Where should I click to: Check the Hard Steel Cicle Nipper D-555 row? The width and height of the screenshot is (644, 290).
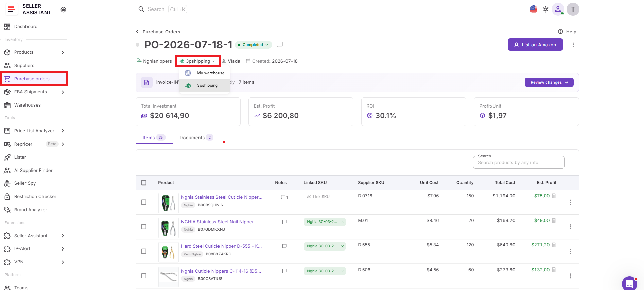[144, 251]
